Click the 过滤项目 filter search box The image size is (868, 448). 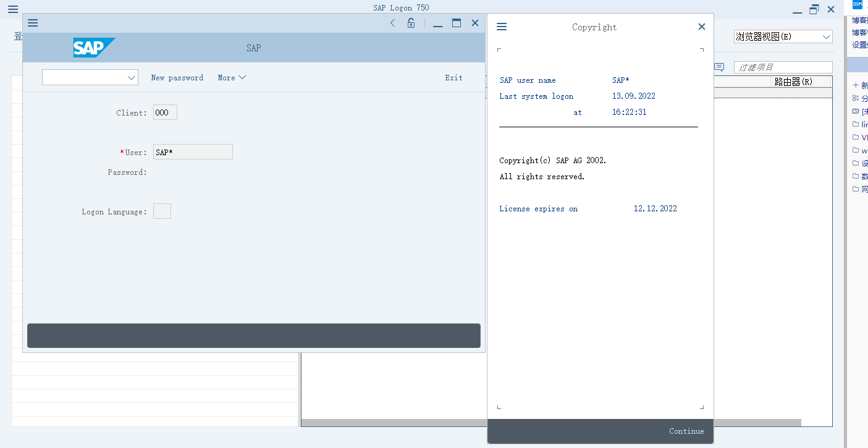point(783,67)
